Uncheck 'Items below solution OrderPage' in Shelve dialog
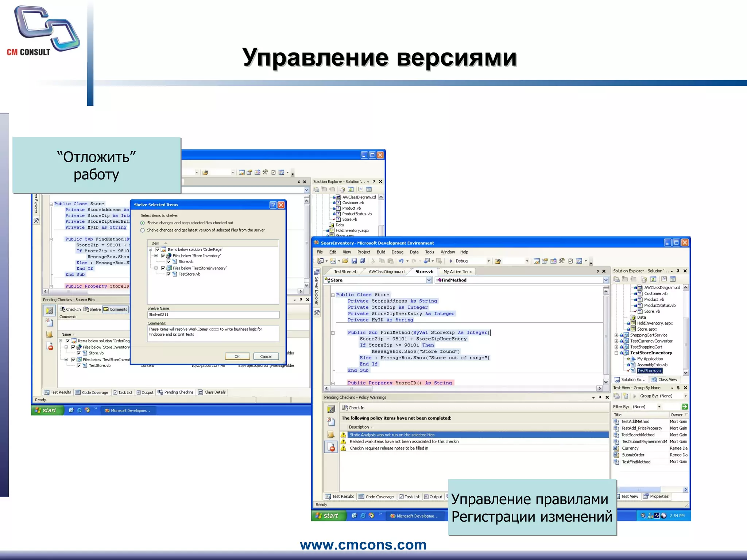This screenshot has width=747, height=560. [158, 250]
